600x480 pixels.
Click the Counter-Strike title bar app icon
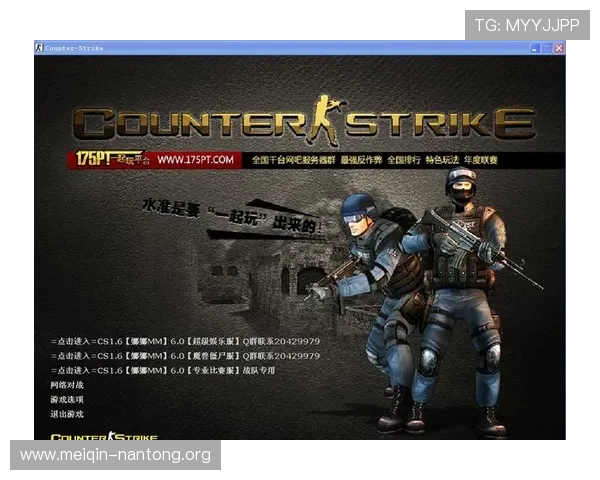[x=39, y=47]
